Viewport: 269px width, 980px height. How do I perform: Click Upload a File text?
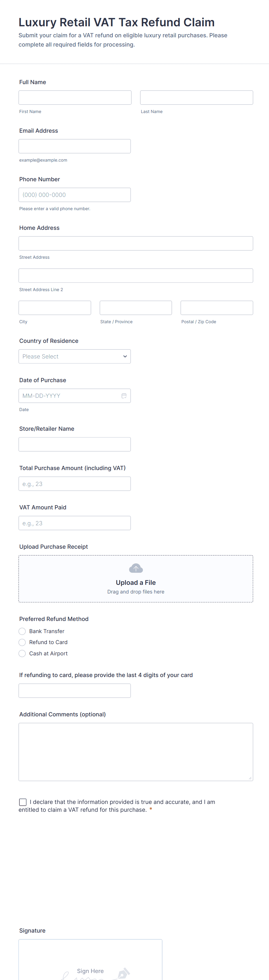click(136, 583)
